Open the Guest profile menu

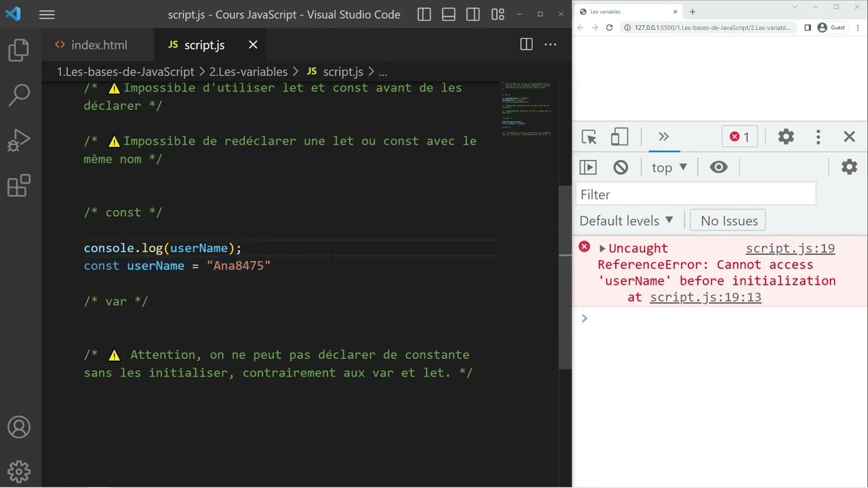point(832,28)
